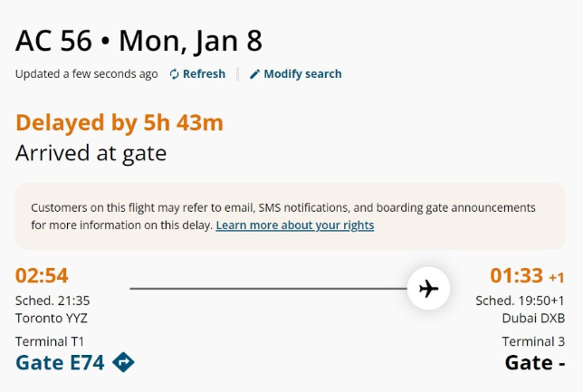583x392 pixels.
Task: Click the Updated a few seconds ago text
Action: pos(86,74)
